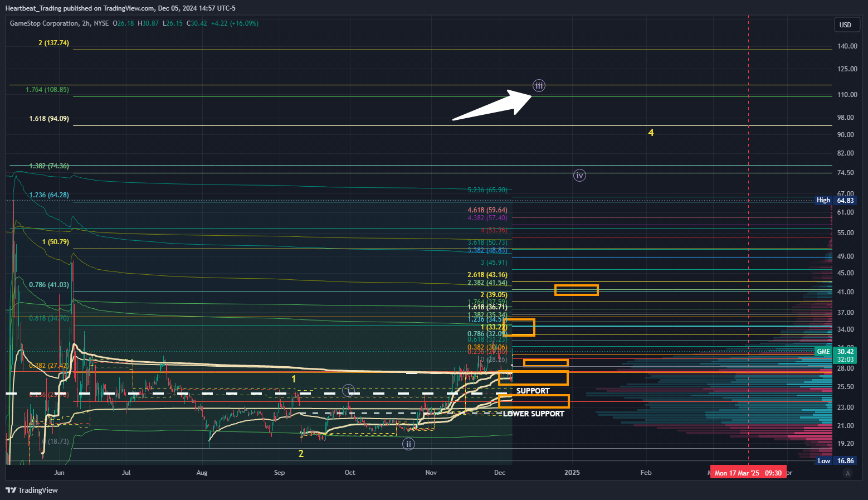Select the yellow wave 4 label
This screenshot has height=500, width=868.
[x=651, y=133]
